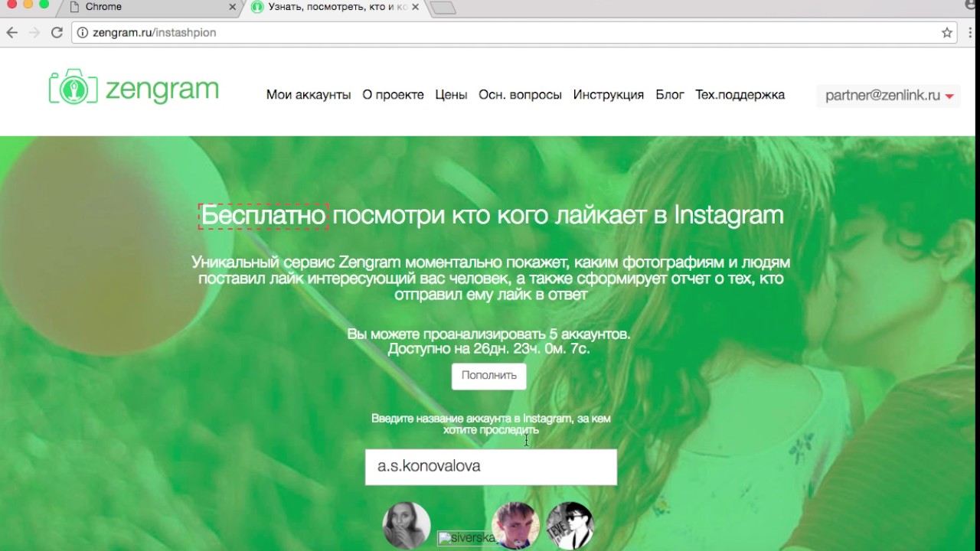Select the boy in blue avatar thumbnail
Screen dimensions: 980x551
point(515,526)
